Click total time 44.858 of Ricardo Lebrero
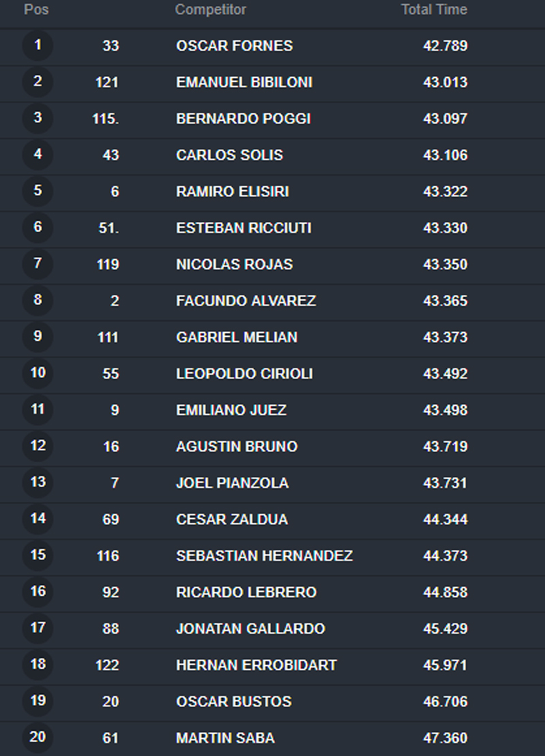 tap(446, 592)
